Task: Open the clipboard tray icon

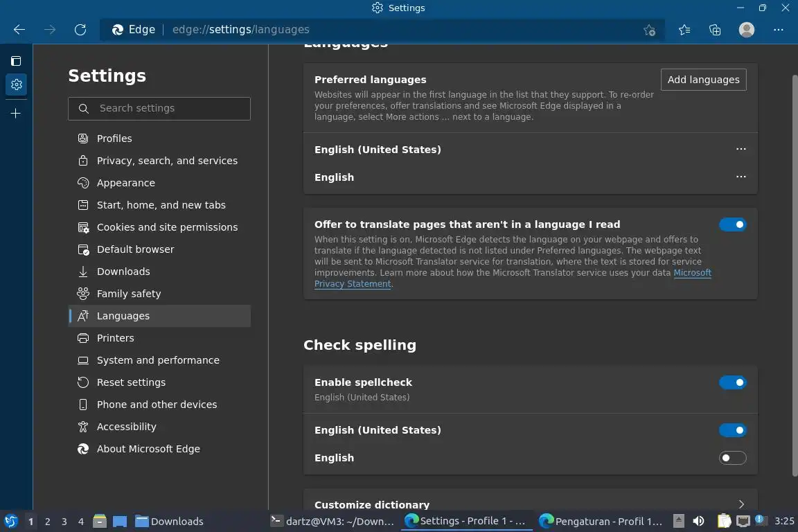Action: pyautogui.click(x=724, y=521)
